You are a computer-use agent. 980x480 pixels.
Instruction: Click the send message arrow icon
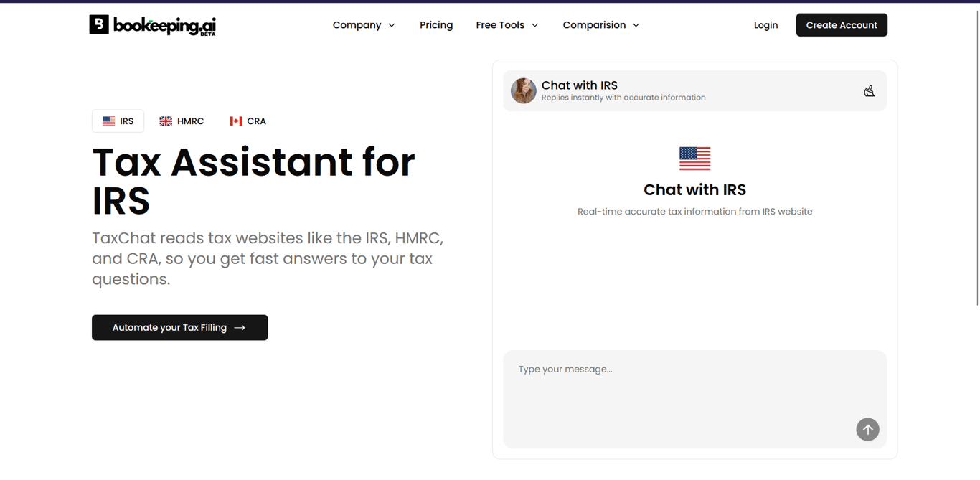tap(867, 429)
